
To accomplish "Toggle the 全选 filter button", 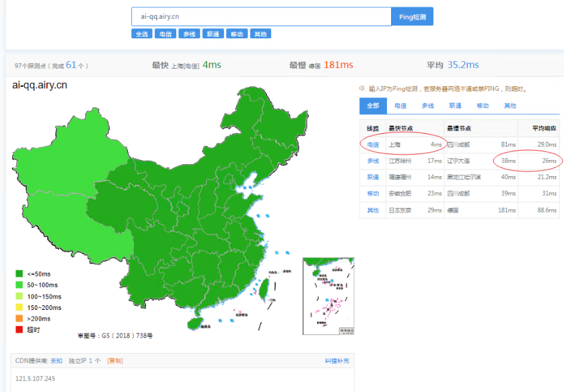I will [142, 34].
